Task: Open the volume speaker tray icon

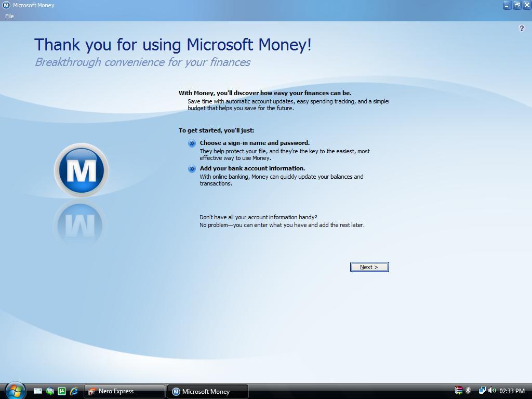Action: (x=492, y=391)
